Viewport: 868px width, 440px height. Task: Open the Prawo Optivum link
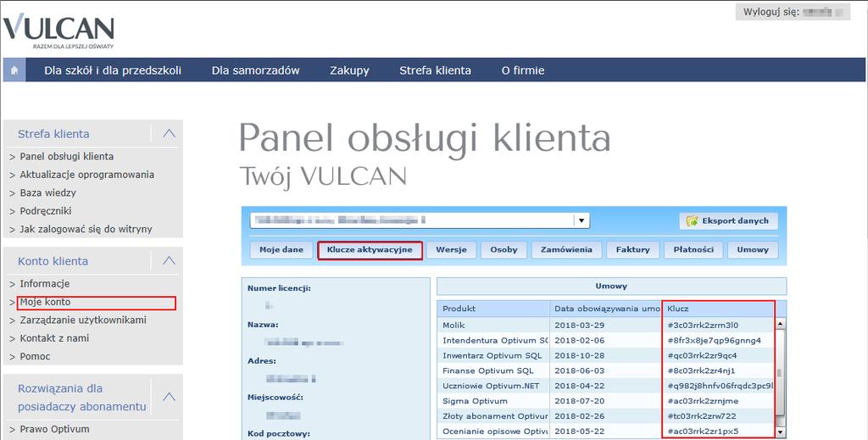click(54, 429)
